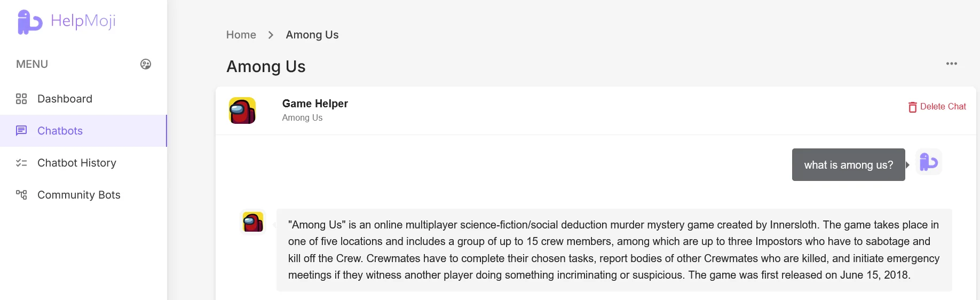Screen dimensions: 980x300
Task: Open Community Bots page
Action: [x=79, y=195]
